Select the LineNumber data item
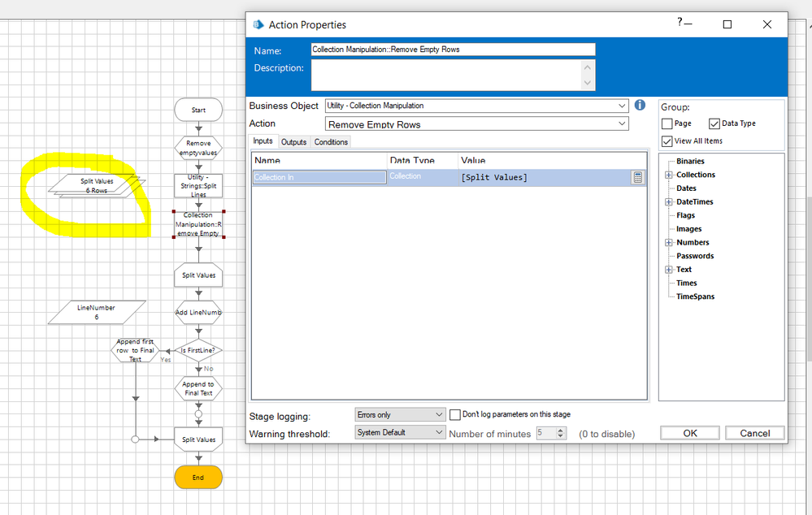This screenshot has width=812, height=515. pos(97,313)
